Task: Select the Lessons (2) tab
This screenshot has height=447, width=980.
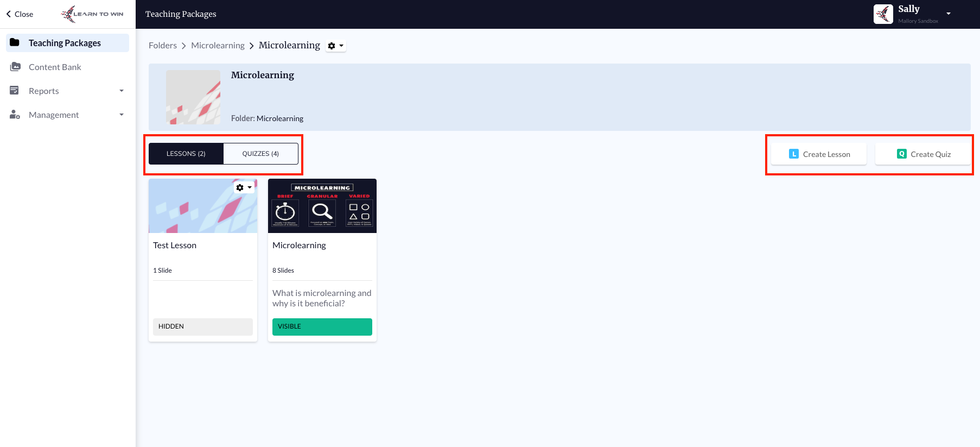Action: (x=186, y=154)
